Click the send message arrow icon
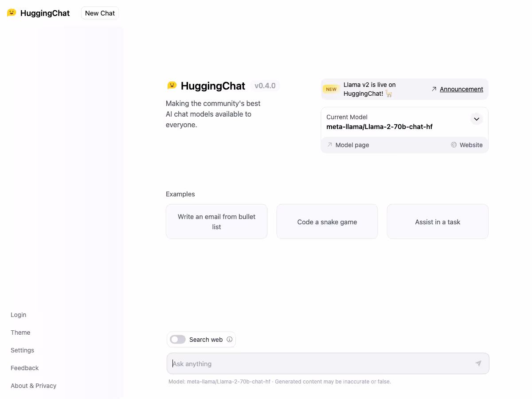532x399 pixels. (x=478, y=364)
